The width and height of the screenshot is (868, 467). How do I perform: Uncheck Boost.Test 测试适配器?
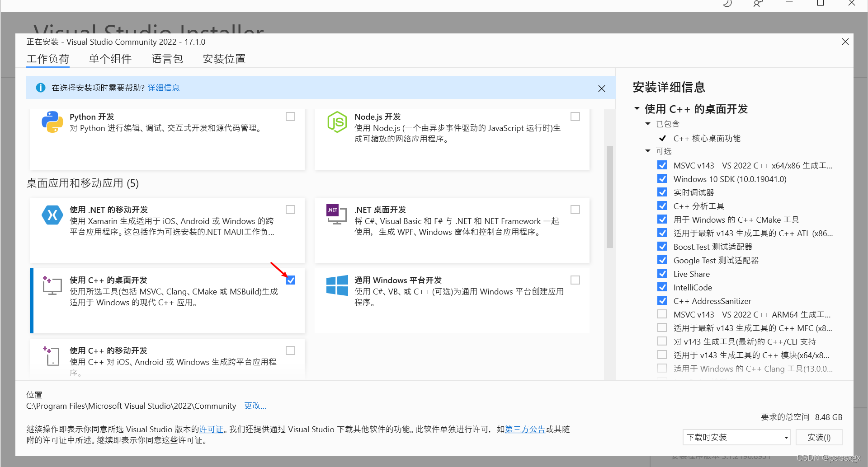click(x=662, y=247)
